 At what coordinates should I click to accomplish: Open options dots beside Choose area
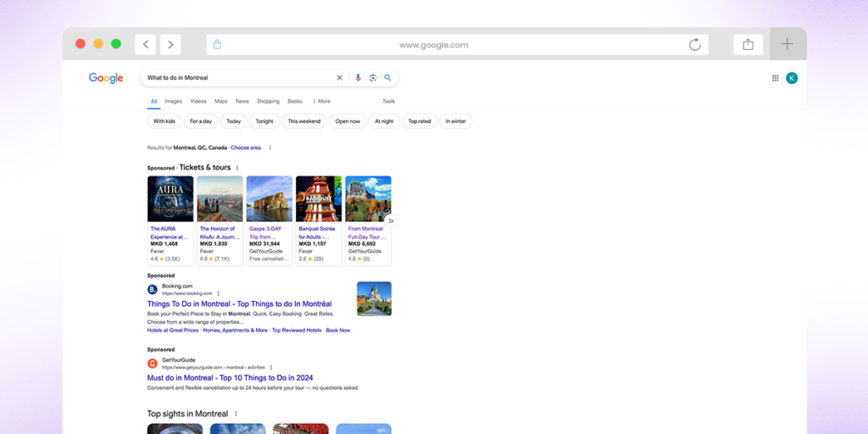point(270,147)
